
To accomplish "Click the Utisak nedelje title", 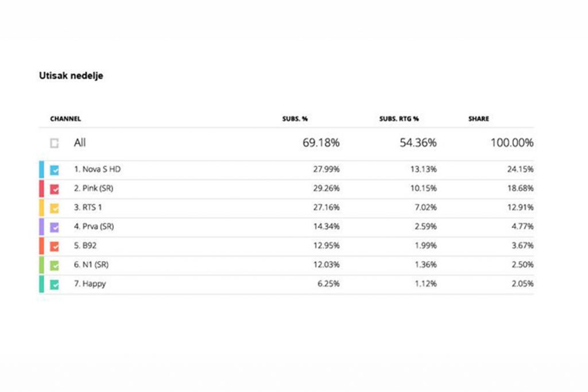I will pyautogui.click(x=71, y=76).
